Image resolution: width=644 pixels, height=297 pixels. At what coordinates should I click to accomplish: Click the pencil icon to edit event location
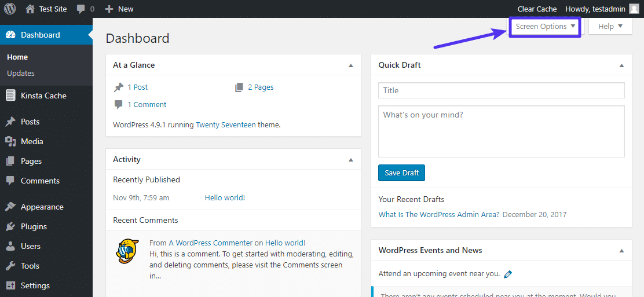[x=508, y=274]
